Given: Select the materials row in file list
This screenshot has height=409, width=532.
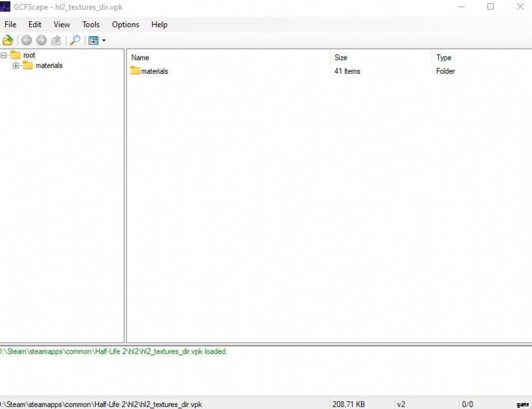Looking at the screenshot, I should pyautogui.click(x=330, y=71).
